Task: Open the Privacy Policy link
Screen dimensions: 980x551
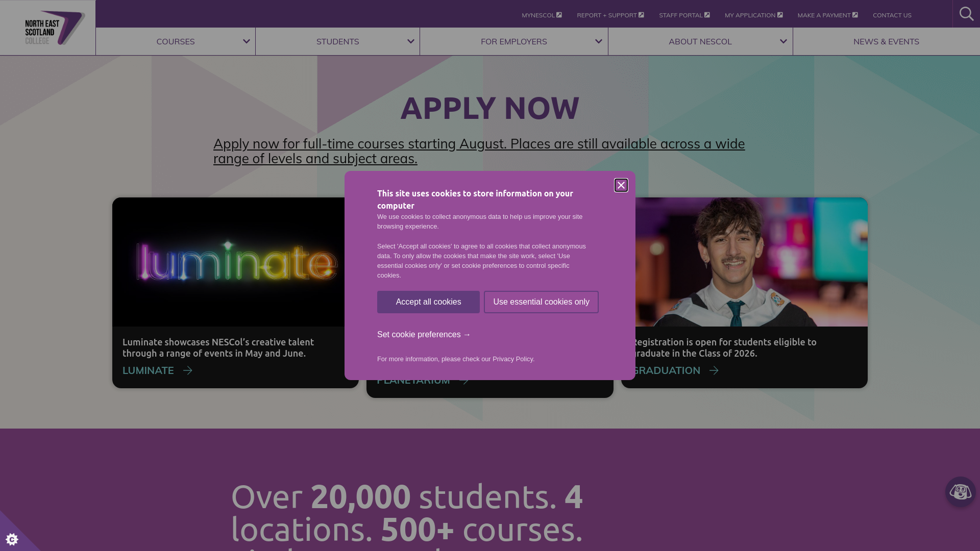Action: pyautogui.click(x=512, y=359)
